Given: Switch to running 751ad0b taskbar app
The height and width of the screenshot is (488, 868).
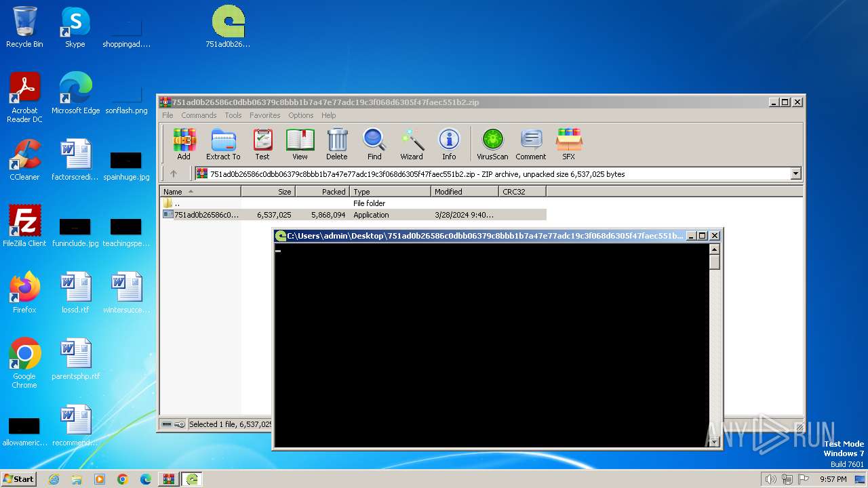Looking at the screenshot, I should (193, 479).
